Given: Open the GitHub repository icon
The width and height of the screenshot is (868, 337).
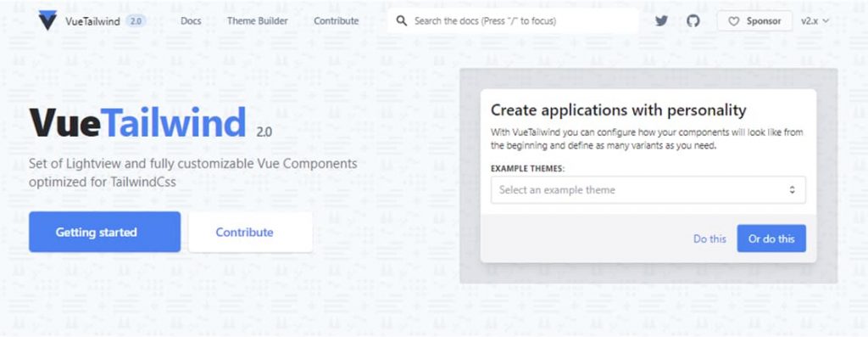Looking at the screenshot, I should click(693, 21).
